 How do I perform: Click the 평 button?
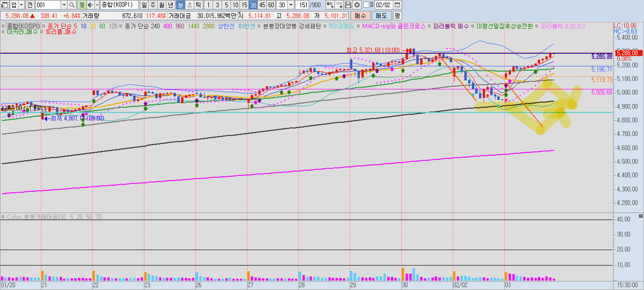397,16
